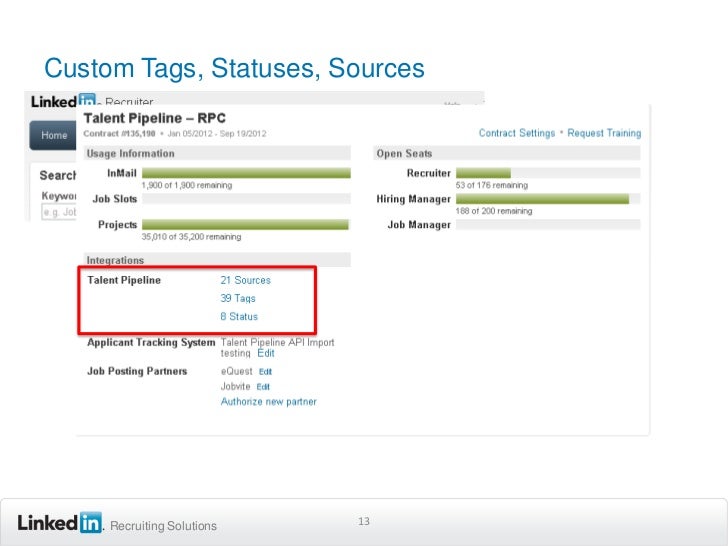Image resolution: width=728 pixels, height=546 pixels.
Task: Select '1,900 of 1,900 remaining' text
Action: pyautogui.click(x=187, y=185)
